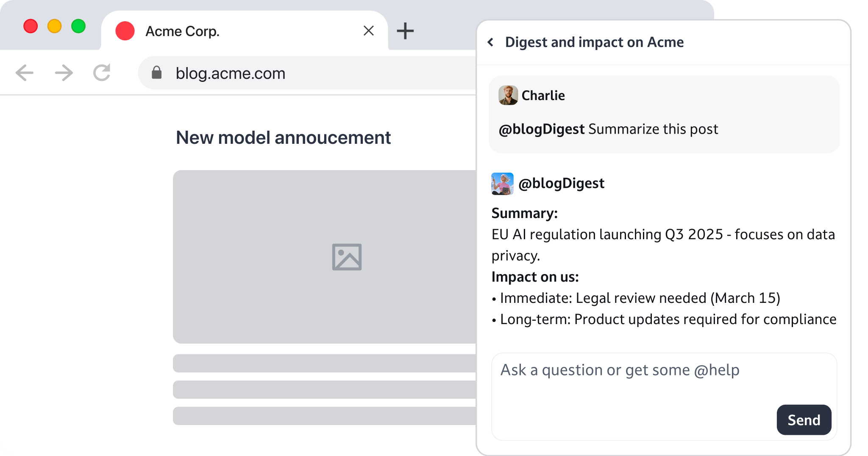Click the Ask a question input field
The image size is (868, 456).
[664, 396]
